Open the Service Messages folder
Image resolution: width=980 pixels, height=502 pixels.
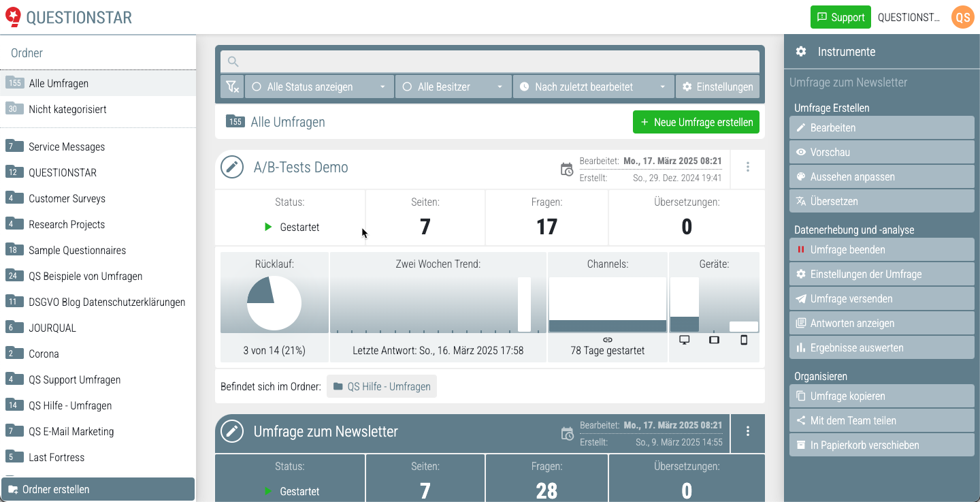(98, 146)
